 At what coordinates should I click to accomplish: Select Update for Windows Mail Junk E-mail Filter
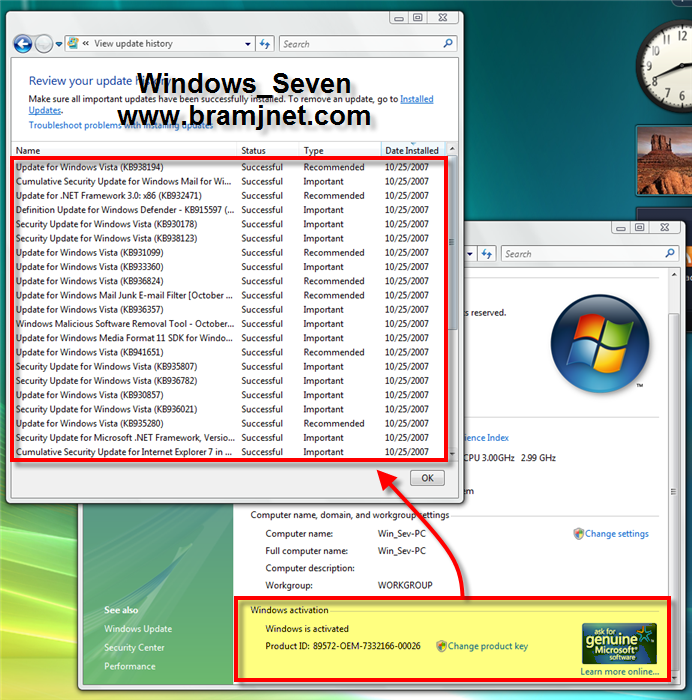coord(229,296)
